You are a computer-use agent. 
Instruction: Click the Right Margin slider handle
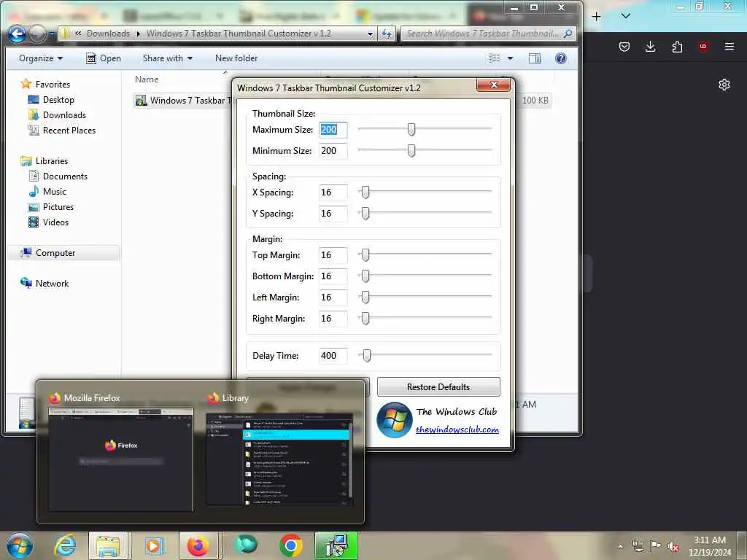365,318
